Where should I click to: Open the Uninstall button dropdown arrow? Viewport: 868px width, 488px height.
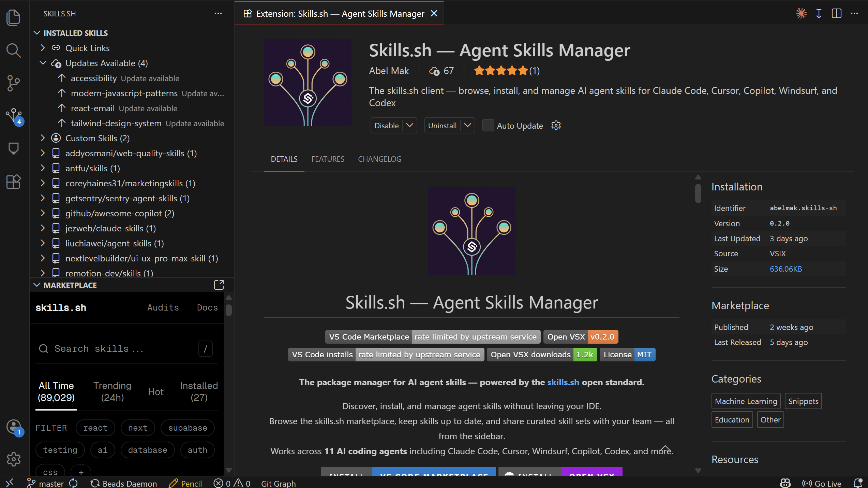pyautogui.click(x=468, y=125)
